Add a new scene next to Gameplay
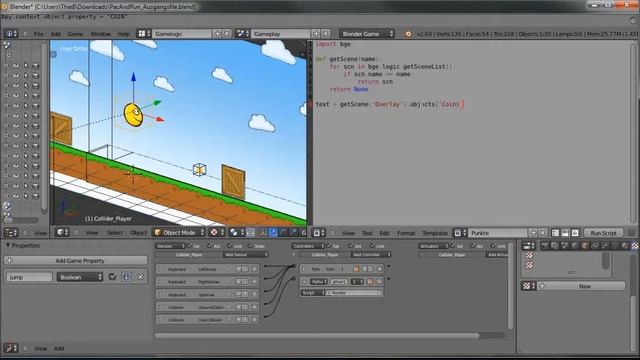Image resolution: width=640 pixels, height=360 pixels. point(316,33)
